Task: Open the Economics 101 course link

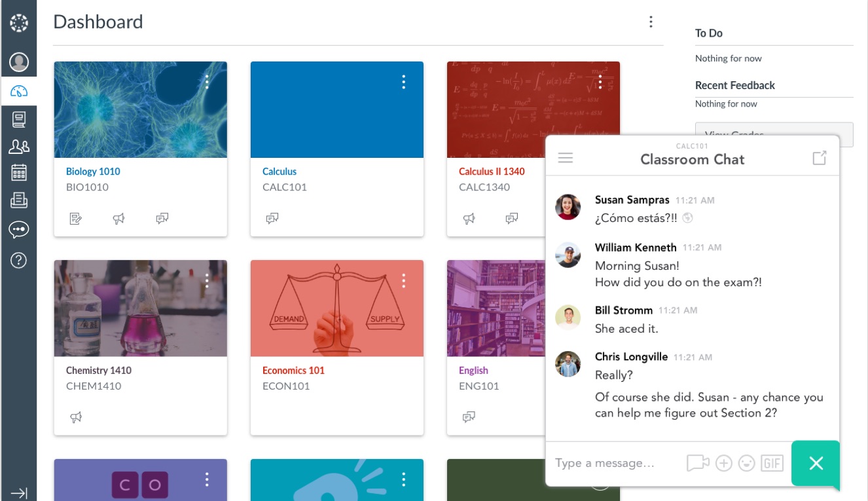Action: pos(293,370)
